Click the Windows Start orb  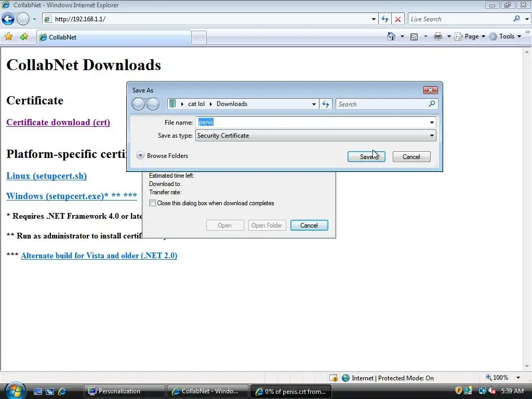[15, 391]
